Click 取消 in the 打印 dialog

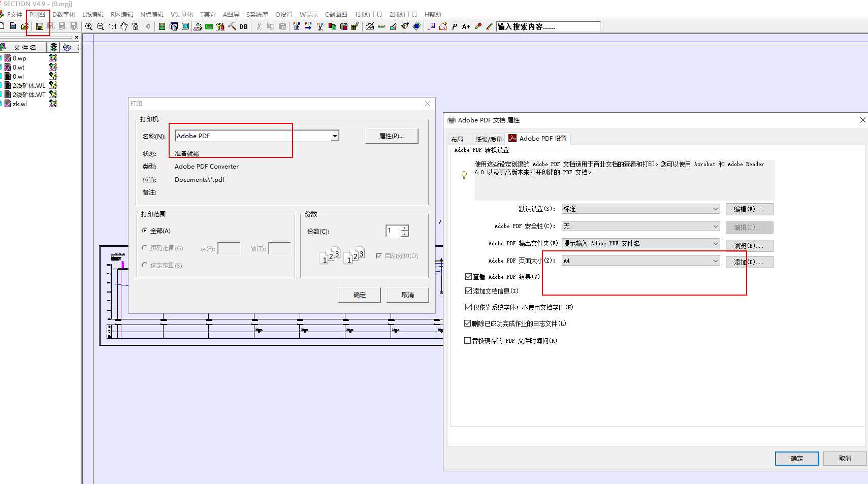408,295
